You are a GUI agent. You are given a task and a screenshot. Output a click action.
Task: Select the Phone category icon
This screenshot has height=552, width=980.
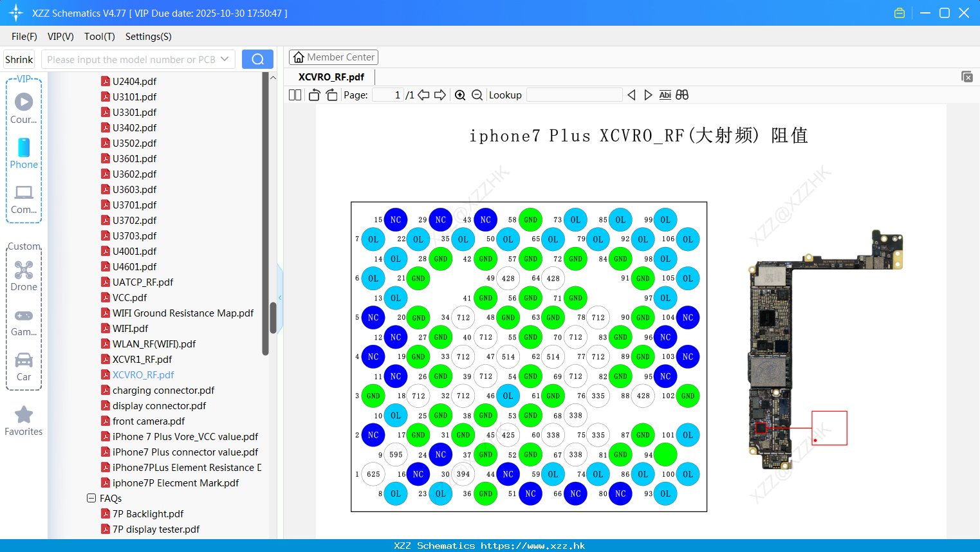tap(24, 153)
